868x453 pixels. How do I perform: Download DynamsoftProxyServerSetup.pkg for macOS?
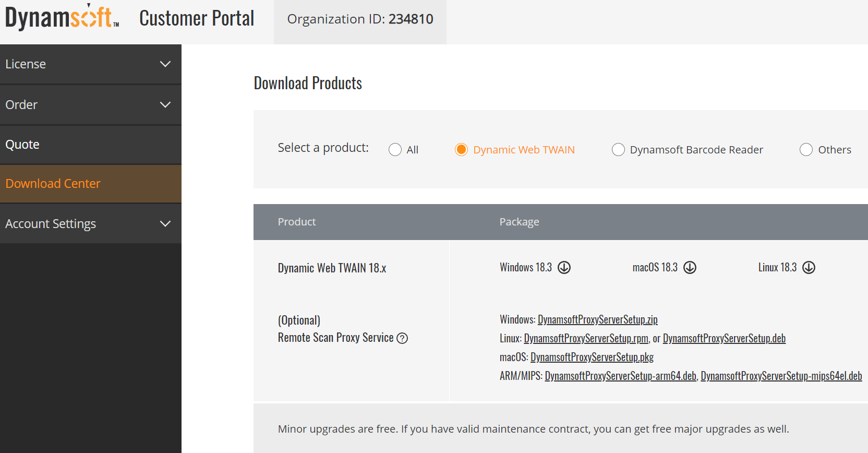point(592,357)
